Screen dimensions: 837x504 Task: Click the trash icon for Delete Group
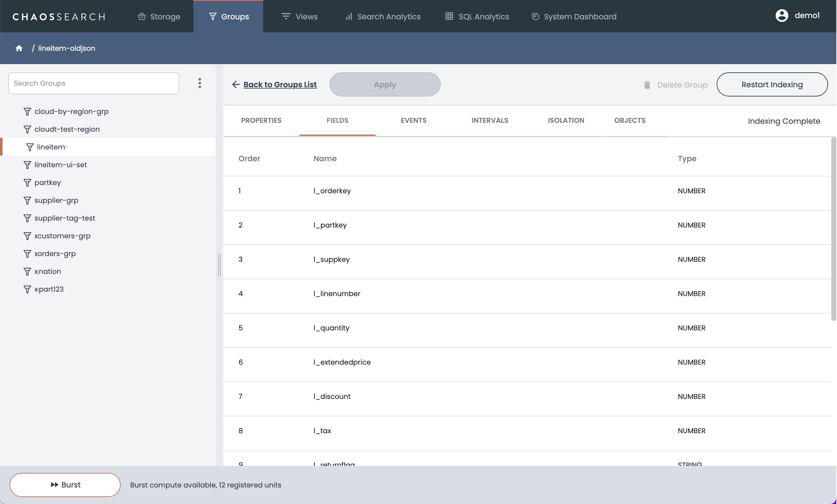click(x=647, y=85)
